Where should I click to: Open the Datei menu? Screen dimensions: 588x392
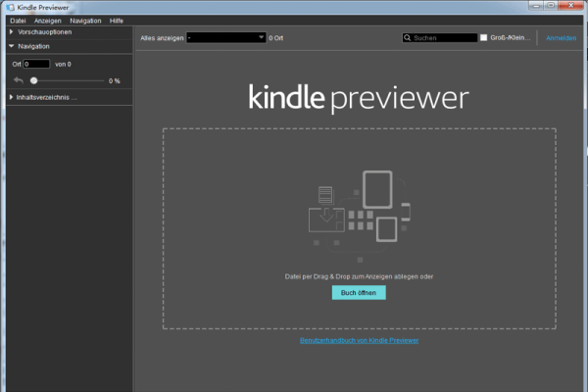(x=18, y=21)
